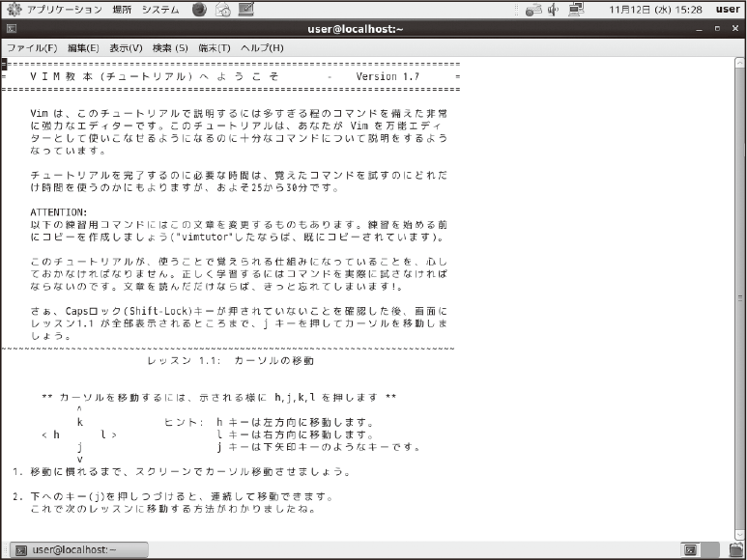This screenshot has width=747, height=560.
Task: Open the ヘルプ(H) menu
Action: click(x=262, y=47)
